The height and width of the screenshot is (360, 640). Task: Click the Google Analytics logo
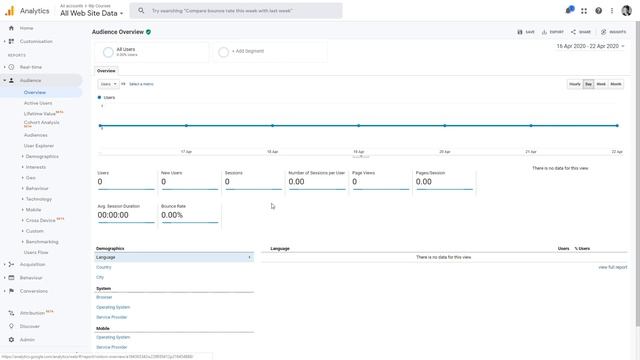[x=9, y=11]
